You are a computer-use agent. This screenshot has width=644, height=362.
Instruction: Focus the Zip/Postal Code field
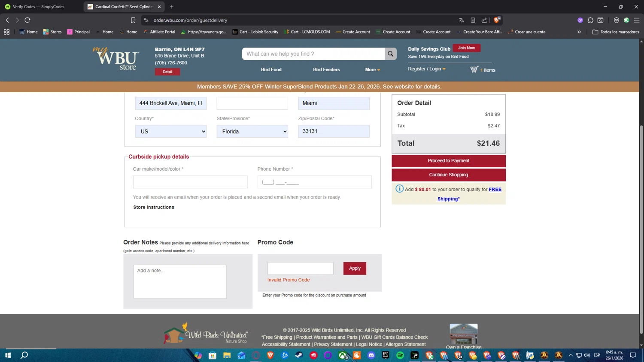(x=334, y=131)
